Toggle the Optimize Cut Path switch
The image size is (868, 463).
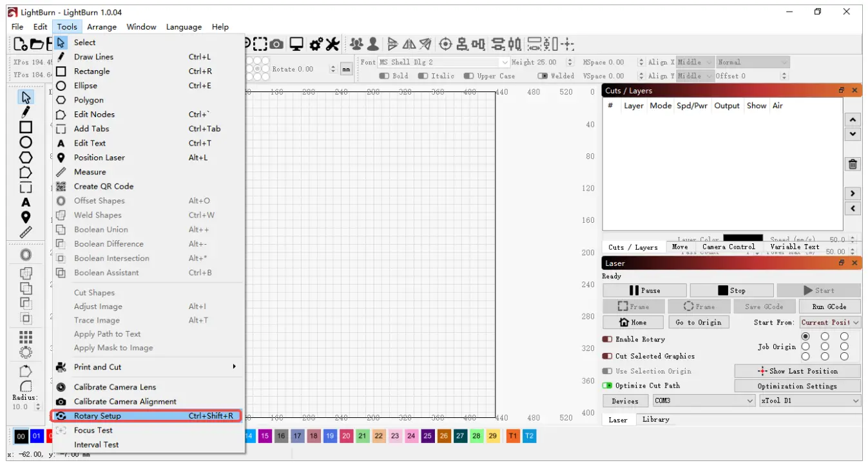point(607,386)
